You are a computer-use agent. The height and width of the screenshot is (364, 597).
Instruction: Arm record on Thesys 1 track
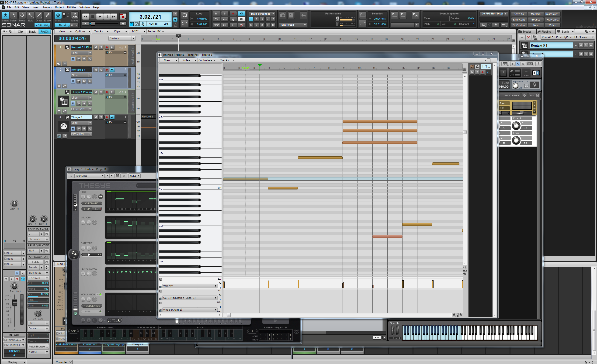click(x=107, y=117)
